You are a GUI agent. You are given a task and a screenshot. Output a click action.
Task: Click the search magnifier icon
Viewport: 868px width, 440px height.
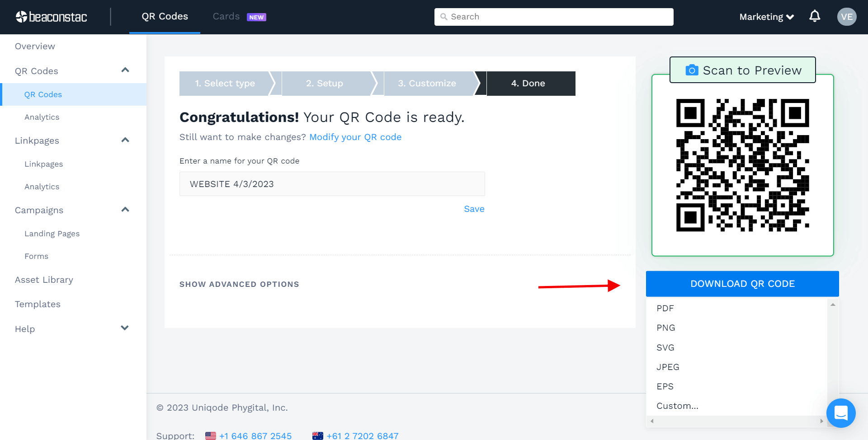[444, 17]
